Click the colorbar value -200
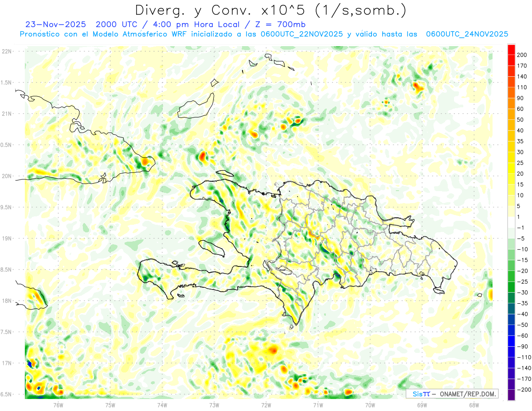Image resolution: width=532 pixels, height=411 pixels. (x=525, y=390)
